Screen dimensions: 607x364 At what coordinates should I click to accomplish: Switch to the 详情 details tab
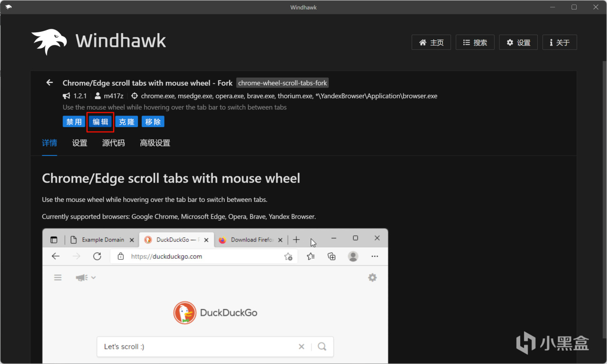click(x=49, y=143)
